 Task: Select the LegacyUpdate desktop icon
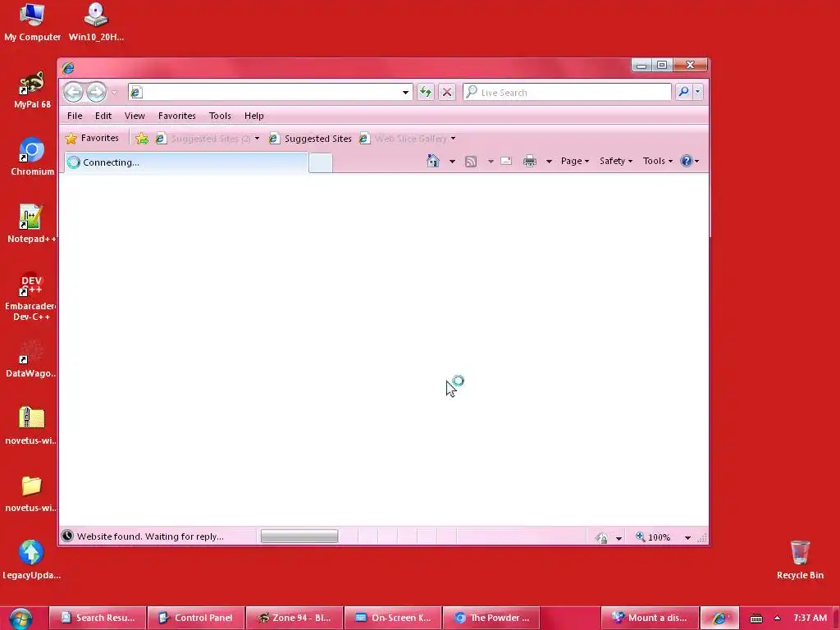(x=32, y=560)
